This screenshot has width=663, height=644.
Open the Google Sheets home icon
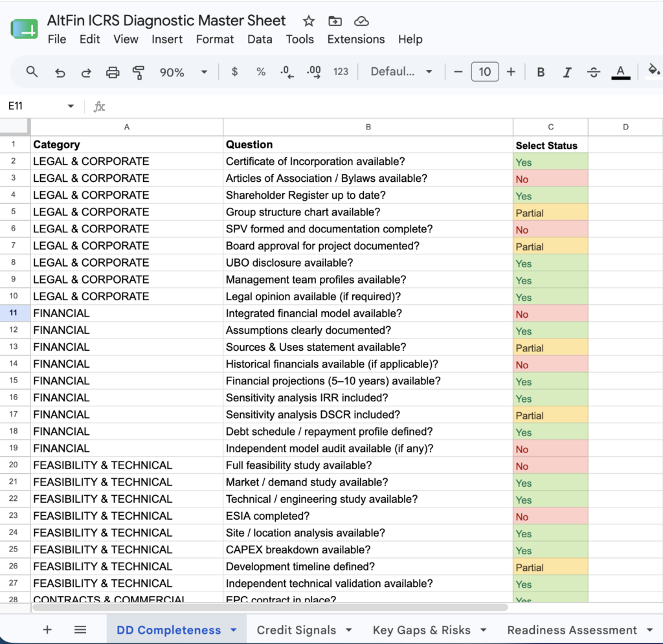pyautogui.click(x=24, y=28)
